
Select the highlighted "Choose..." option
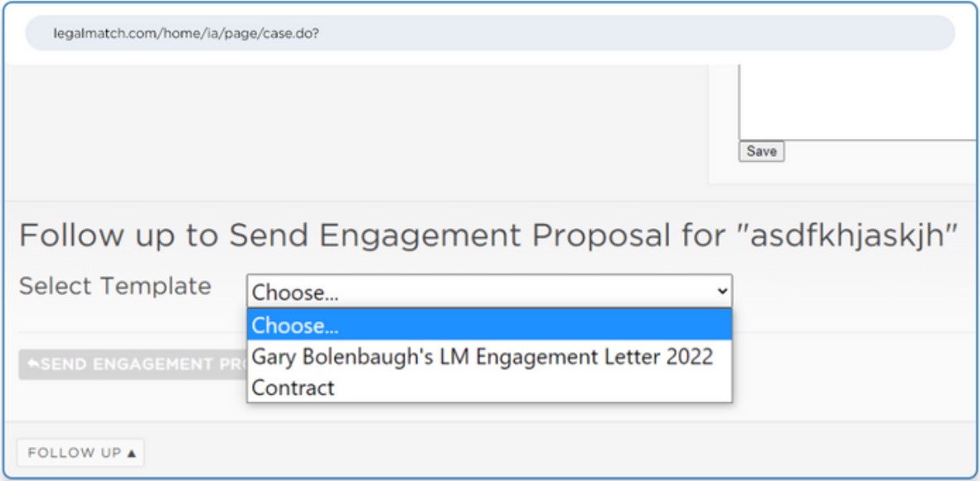click(x=489, y=325)
